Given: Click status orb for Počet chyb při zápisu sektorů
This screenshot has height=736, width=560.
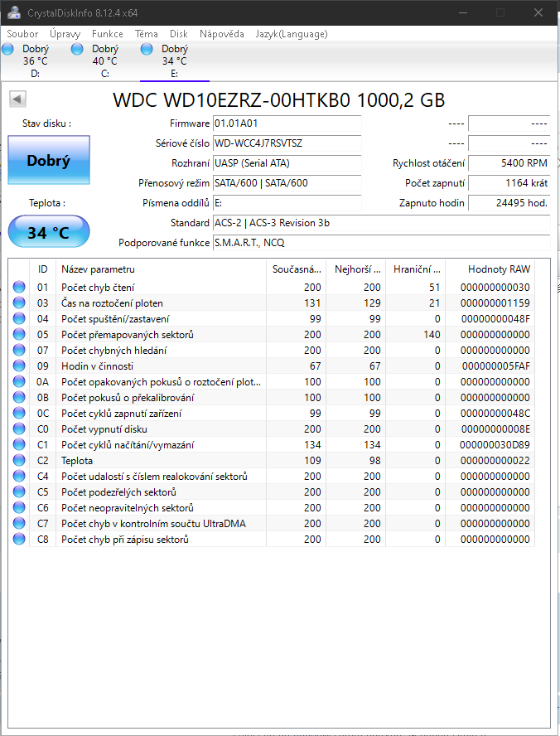Looking at the screenshot, I should [19, 539].
